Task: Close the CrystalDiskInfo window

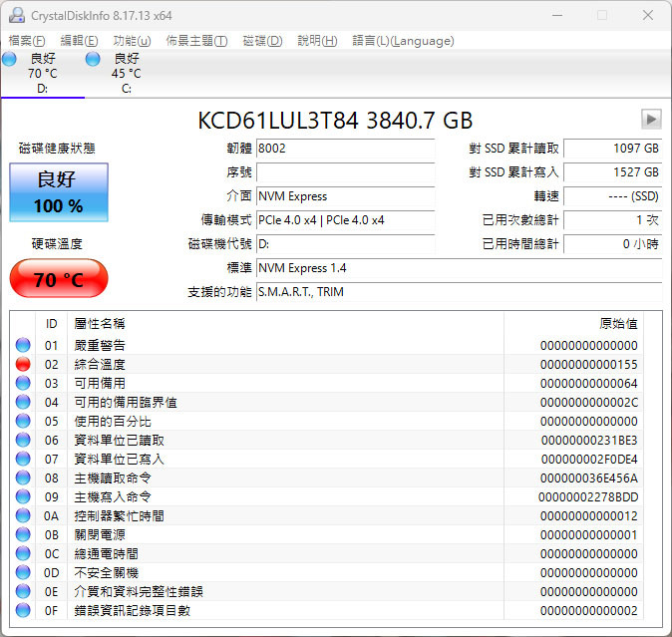Action: pos(648,15)
